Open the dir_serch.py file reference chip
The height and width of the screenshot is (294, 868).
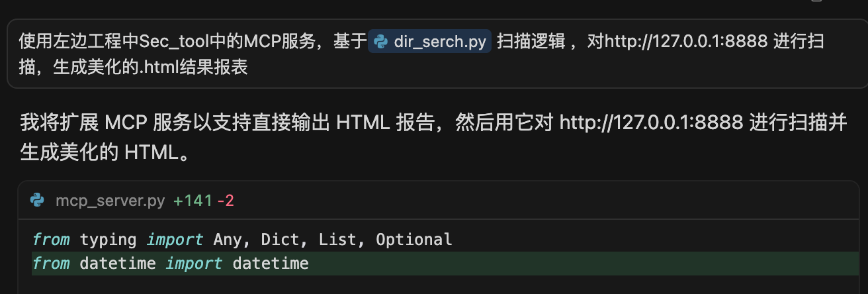[x=429, y=42]
